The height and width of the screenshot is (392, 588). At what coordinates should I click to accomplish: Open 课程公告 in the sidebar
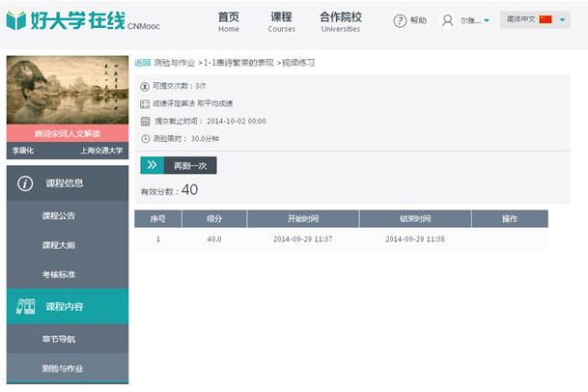[x=59, y=215]
